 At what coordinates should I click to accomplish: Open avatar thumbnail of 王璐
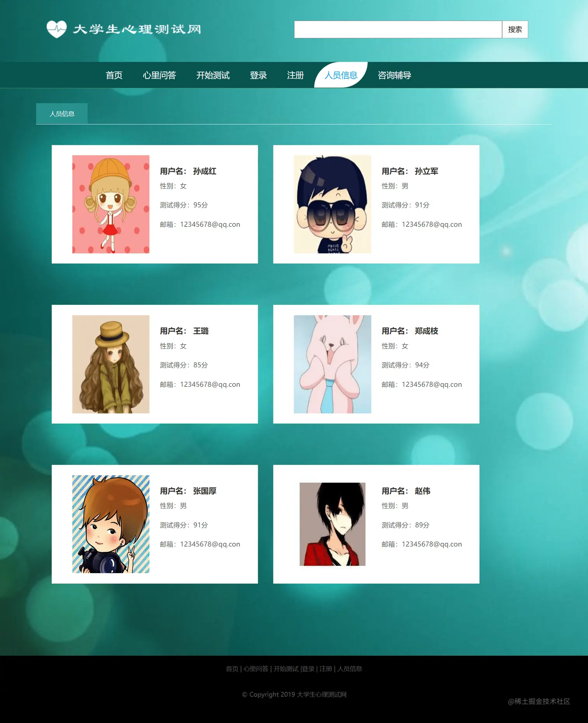click(x=111, y=364)
